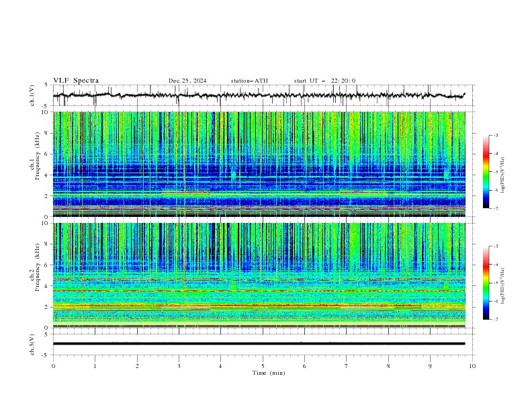Click the "3" tick on the time axis
The image size is (532, 411).
tap(179, 366)
